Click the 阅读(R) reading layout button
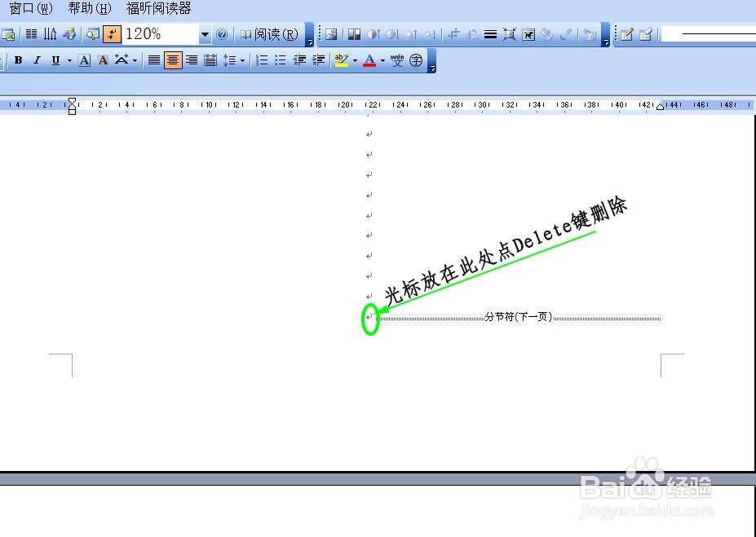The height and width of the screenshot is (537, 756). (x=270, y=34)
